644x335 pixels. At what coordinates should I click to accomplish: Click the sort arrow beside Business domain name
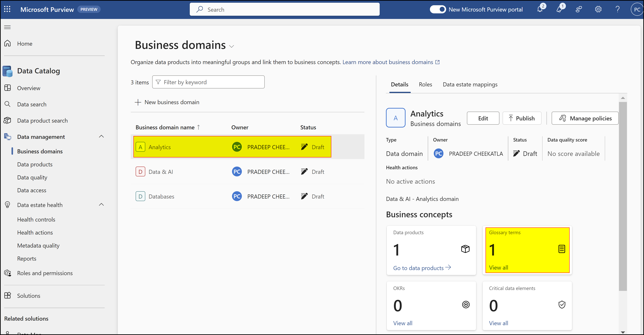point(199,127)
